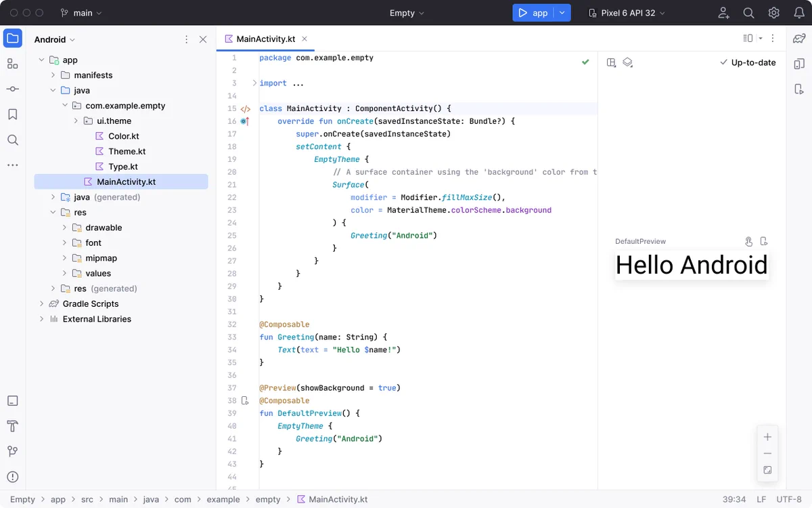812x508 pixels.
Task: Open the Problems tool window icon
Action: pos(13,477)
